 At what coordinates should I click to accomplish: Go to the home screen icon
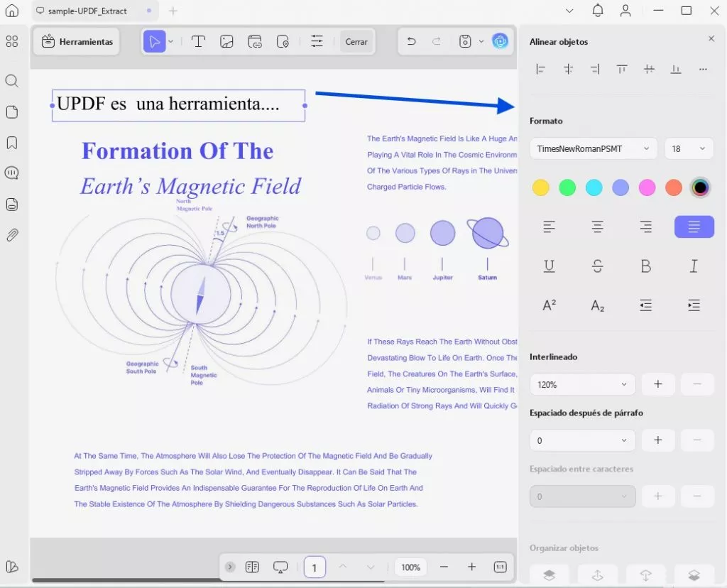point(12,10)
